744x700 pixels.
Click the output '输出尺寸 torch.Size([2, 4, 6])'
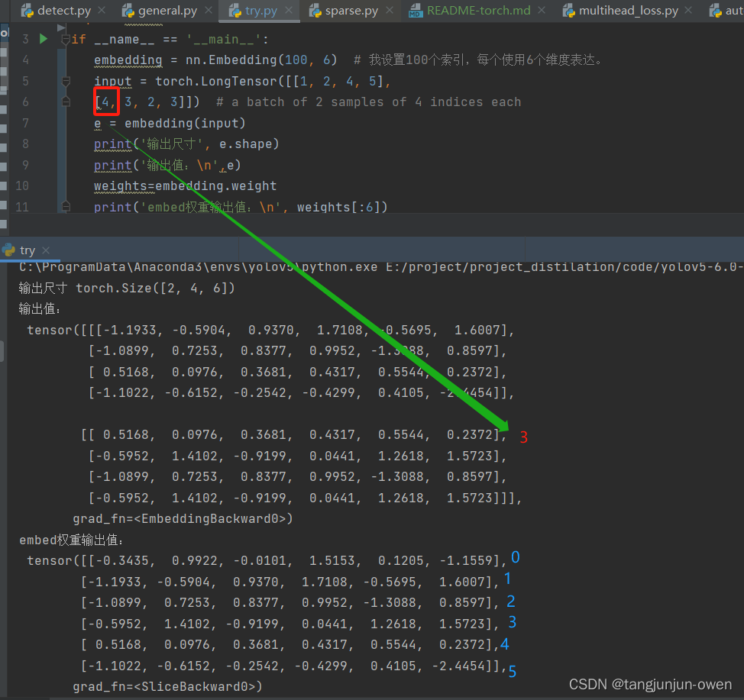click(x=127, y=288)
